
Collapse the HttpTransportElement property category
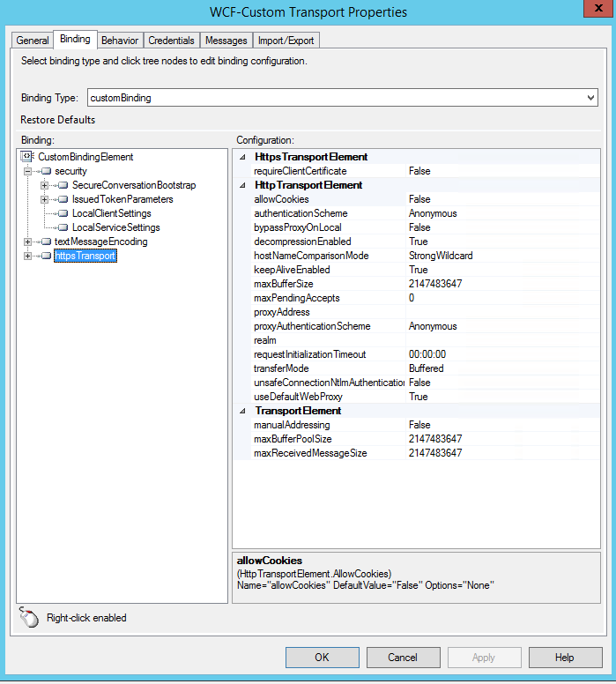click(242, 185)
